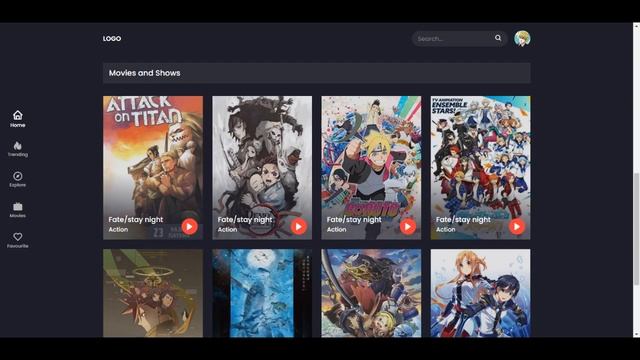Click the page vertical scrollbar thumb
This screenshot has height=360, width=640.
[636, 229]
